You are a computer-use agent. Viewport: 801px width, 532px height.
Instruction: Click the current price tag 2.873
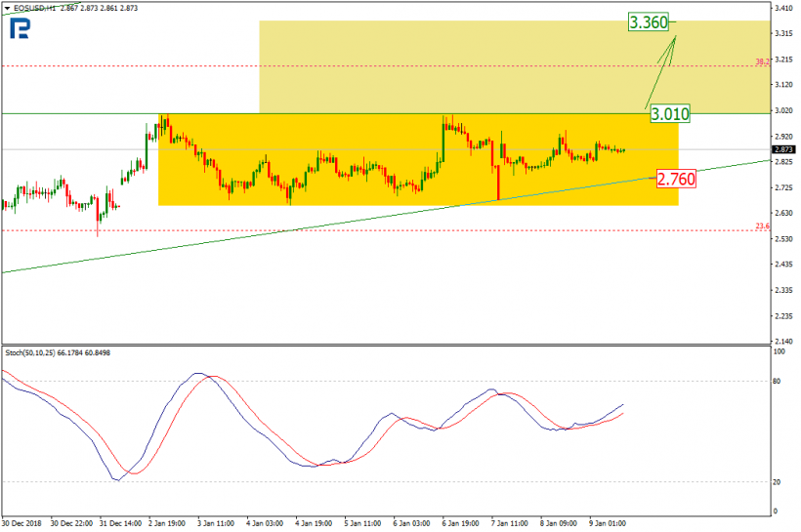782,149
